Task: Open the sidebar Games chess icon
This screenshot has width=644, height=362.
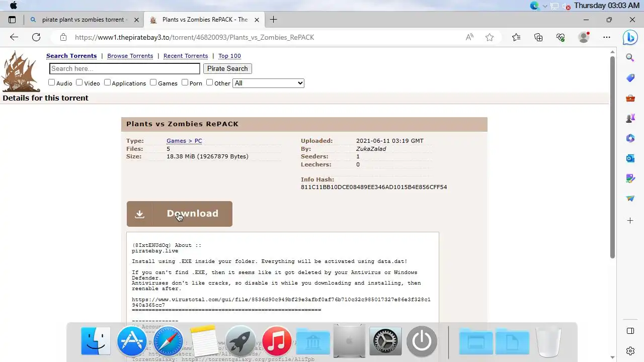Action: coord(630,119)
